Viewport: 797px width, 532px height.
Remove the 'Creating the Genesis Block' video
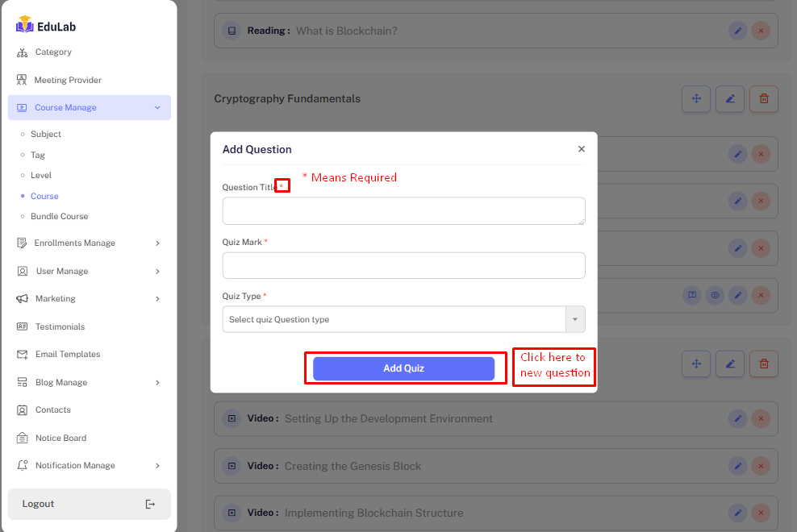coord(760,466)
